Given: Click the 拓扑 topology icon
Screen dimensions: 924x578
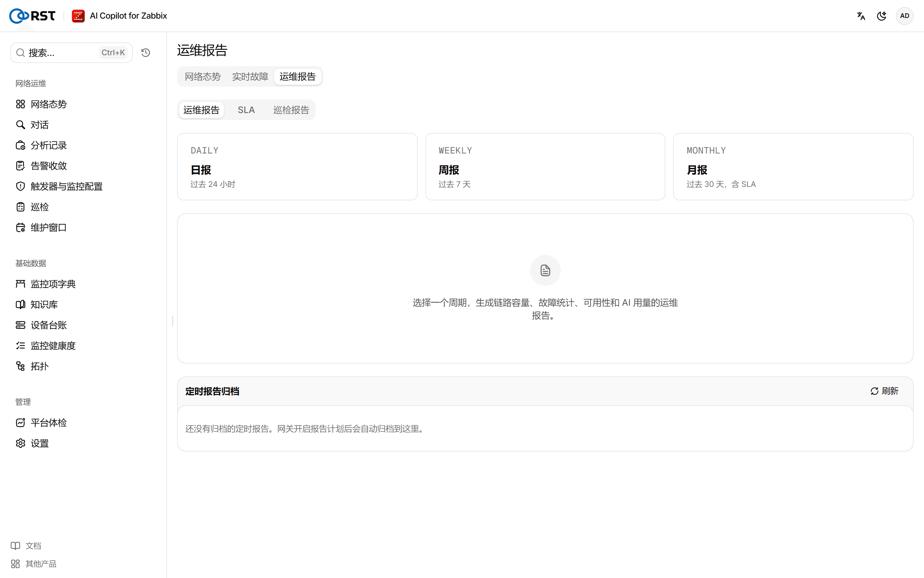Looking at the screenshot, I should click(x=21, y=366).
